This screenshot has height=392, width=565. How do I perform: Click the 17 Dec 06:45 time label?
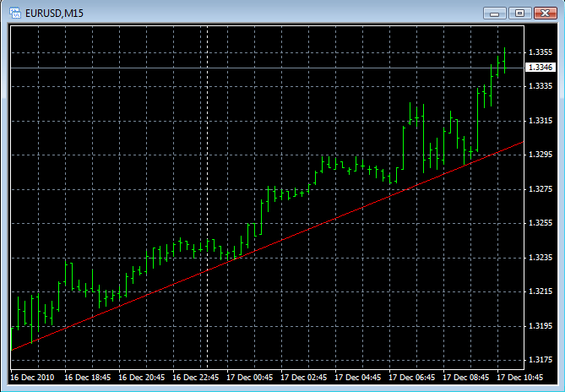(x=412, y=378)
